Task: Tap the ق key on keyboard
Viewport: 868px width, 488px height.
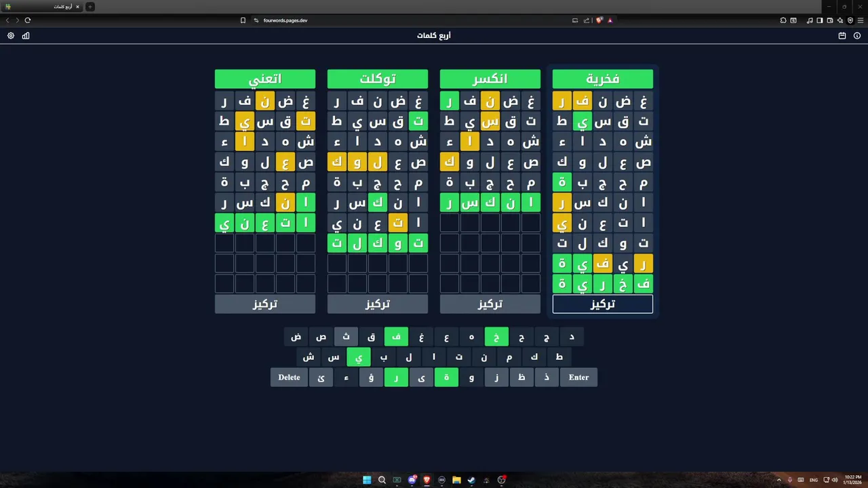Action: pyautogui.click(x=371, y=337)
